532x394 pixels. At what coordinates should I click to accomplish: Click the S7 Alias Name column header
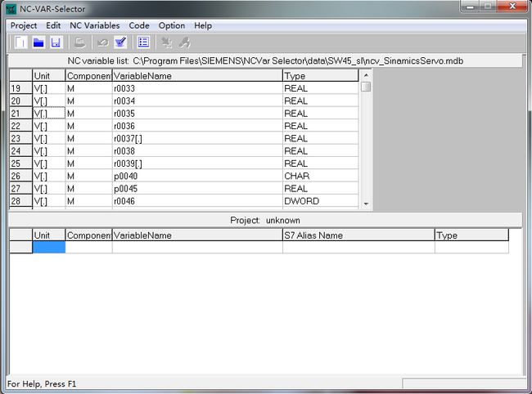[358, 235]
